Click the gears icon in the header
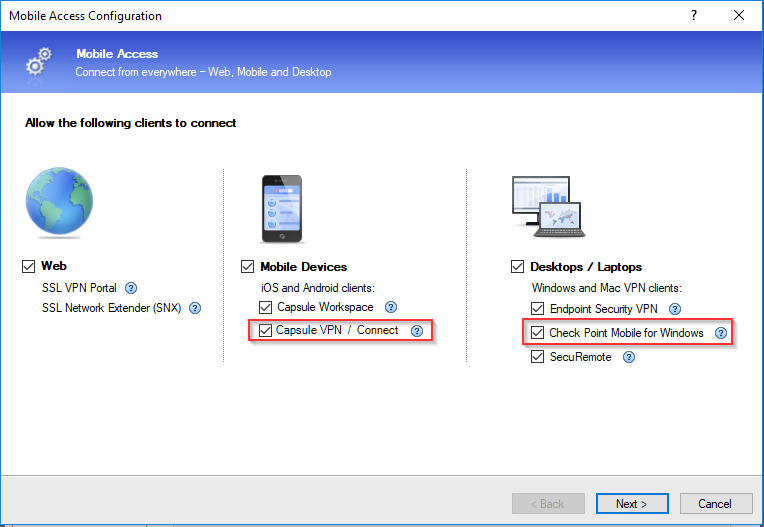Viewport: 764px width, 527px height. tap(38, 62)
